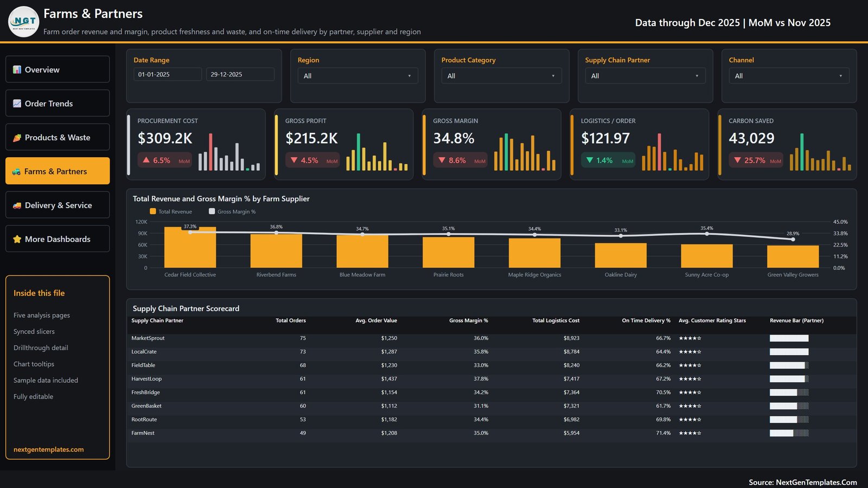Click the Carbon Saved sparkline chart

[820, 152]
